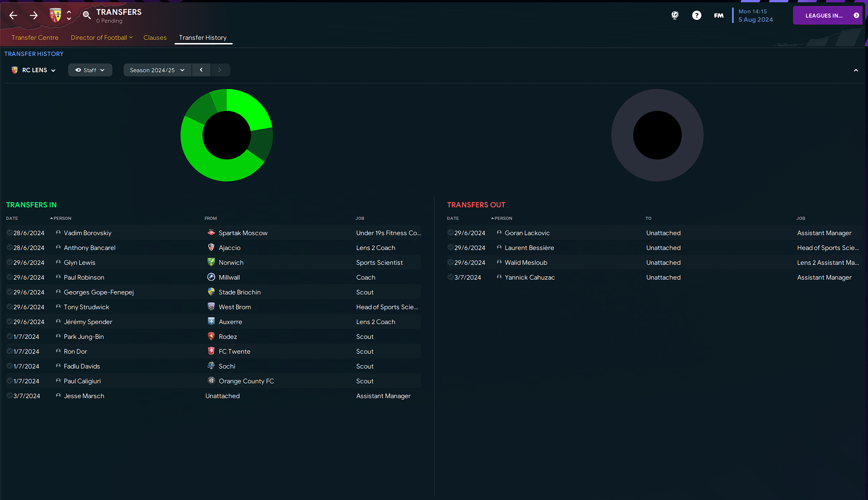Sort Transfers Out by To column
The height and width of the screenshot is (500, 868).
point(648,218)
